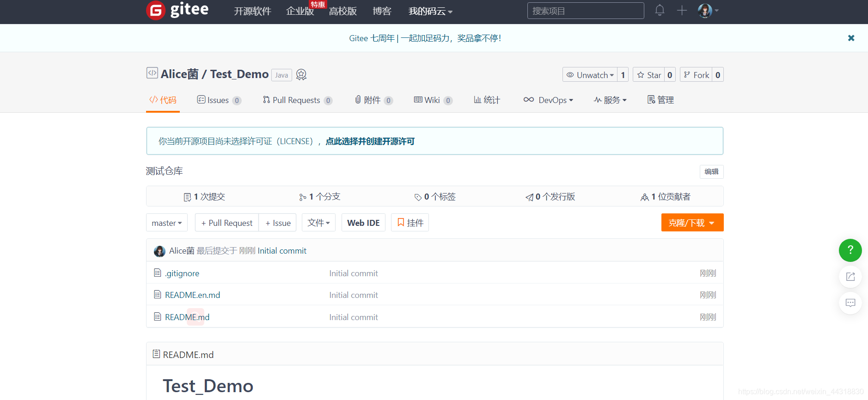Click the Alice菌 committer name
The height and width of the screenshot is (400, 868).
point(182,251)
